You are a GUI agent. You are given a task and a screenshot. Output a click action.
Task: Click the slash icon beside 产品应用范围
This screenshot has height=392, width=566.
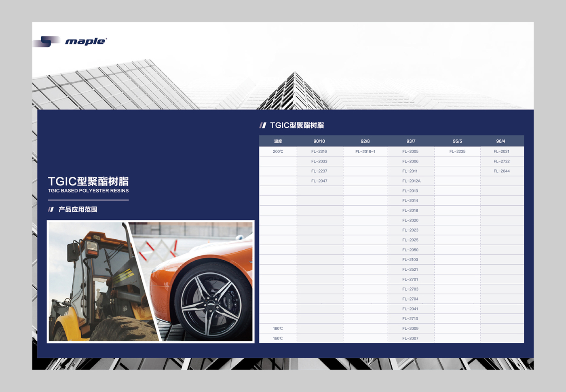[51, 209]
